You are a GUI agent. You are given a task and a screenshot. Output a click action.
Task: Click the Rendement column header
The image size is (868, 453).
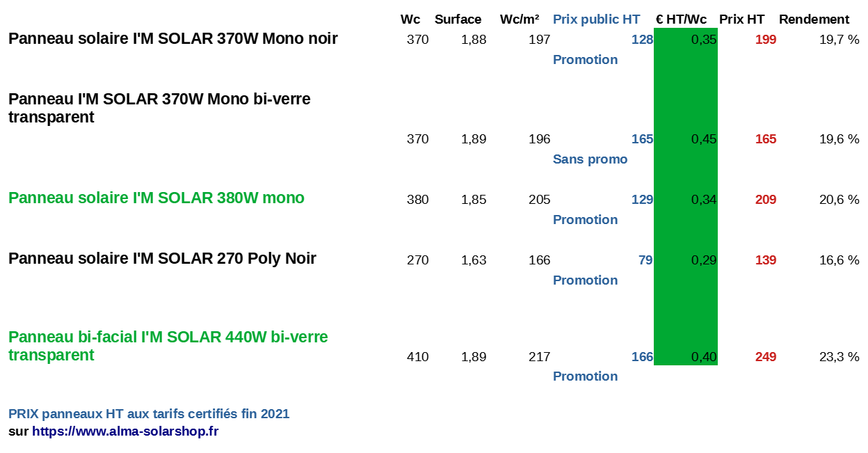pos(814,19)
